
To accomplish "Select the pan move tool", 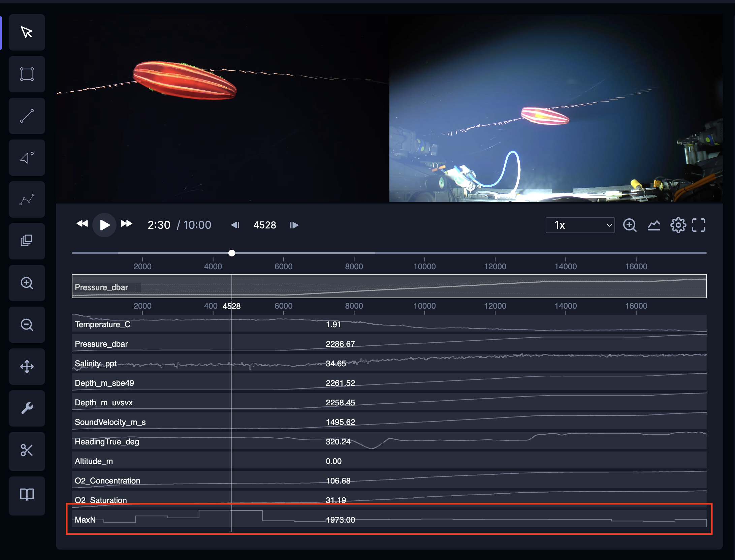I will pos(27,367).
